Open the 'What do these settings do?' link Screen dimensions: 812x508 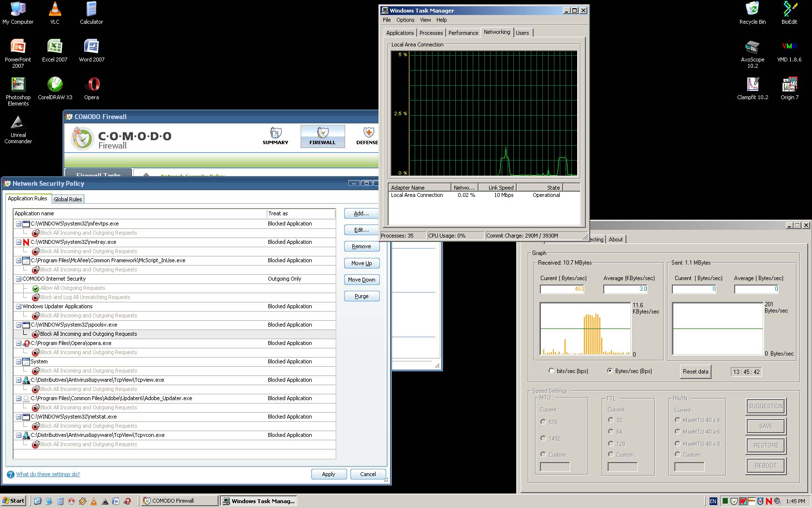tap(48, 474)
